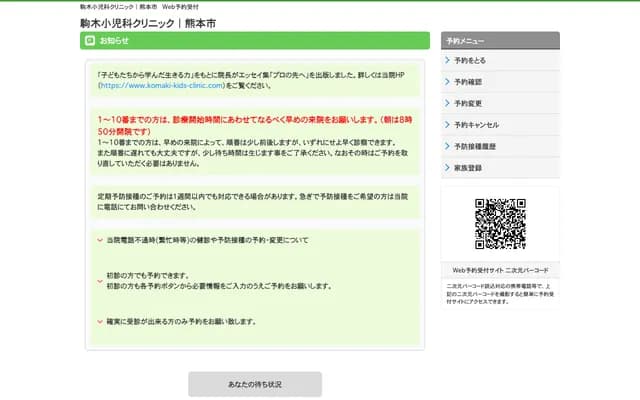Open 予約確認 in the reservation menu
Image resolution: width=640 pixels, height=400 pixels.
coord(468,82)
